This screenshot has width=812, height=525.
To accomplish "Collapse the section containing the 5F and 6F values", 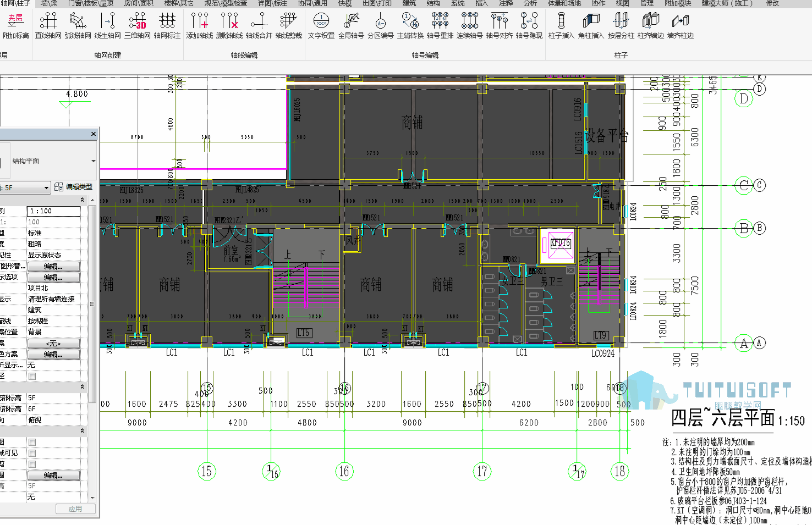I will pos(83,387).
